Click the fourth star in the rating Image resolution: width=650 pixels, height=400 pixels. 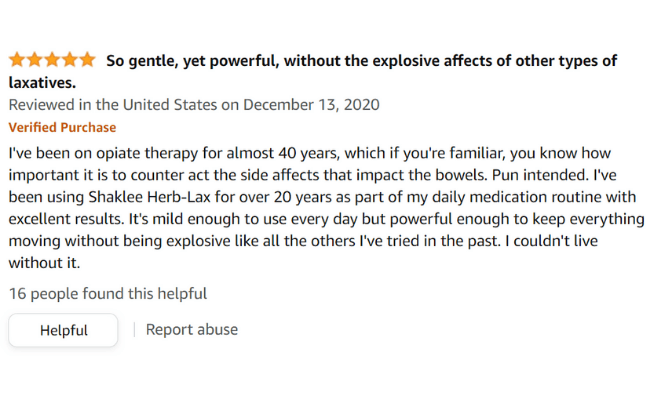click(70, 60)
